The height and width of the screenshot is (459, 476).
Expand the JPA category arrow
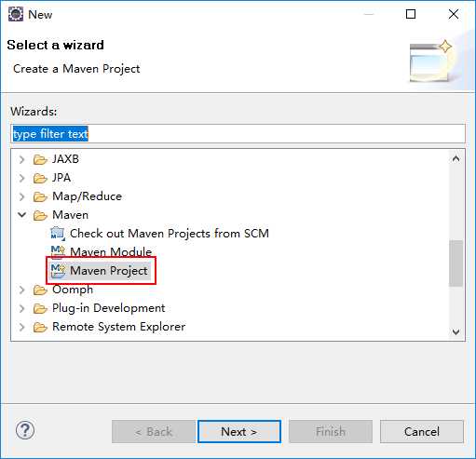point(21,178)
